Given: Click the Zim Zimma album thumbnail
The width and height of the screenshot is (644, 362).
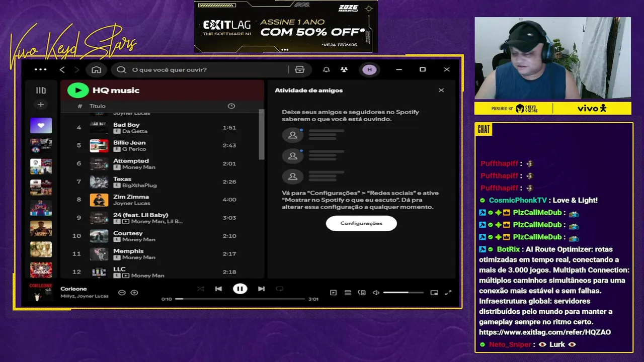Looking at the screenshot, I should tap(99, 200).
